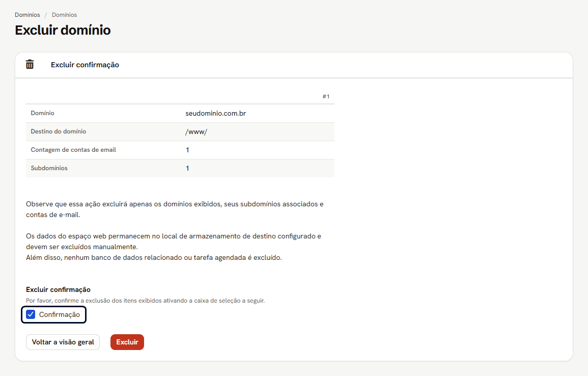Screen dimensions: 588x376
Task: Click the Observe que essa ação notice paragraph
Action: [175, 209]
